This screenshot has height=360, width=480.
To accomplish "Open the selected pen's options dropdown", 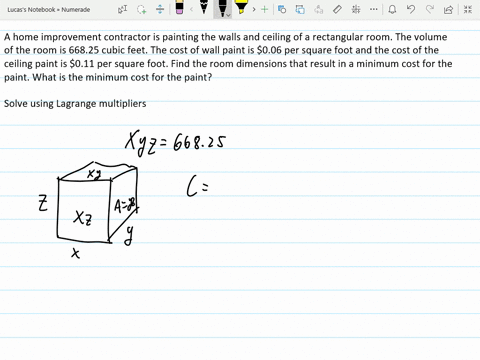I will point(228,15).
